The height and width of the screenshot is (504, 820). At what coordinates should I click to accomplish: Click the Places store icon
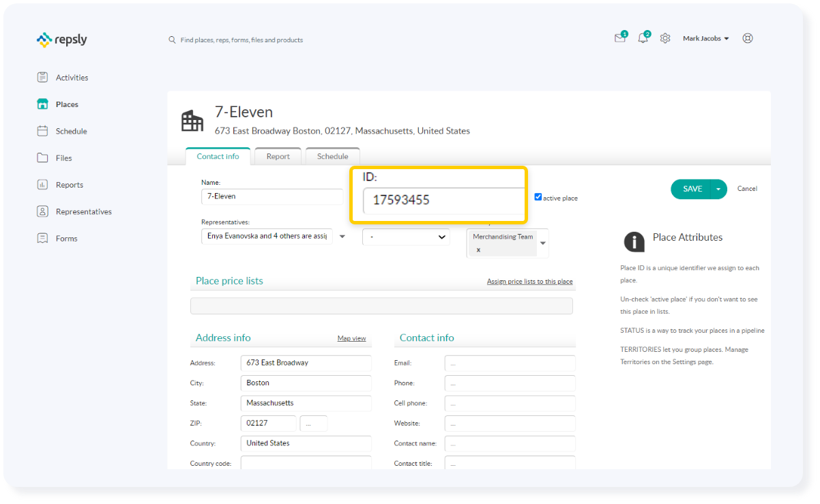pyautogui.click(x=42, y=104)
